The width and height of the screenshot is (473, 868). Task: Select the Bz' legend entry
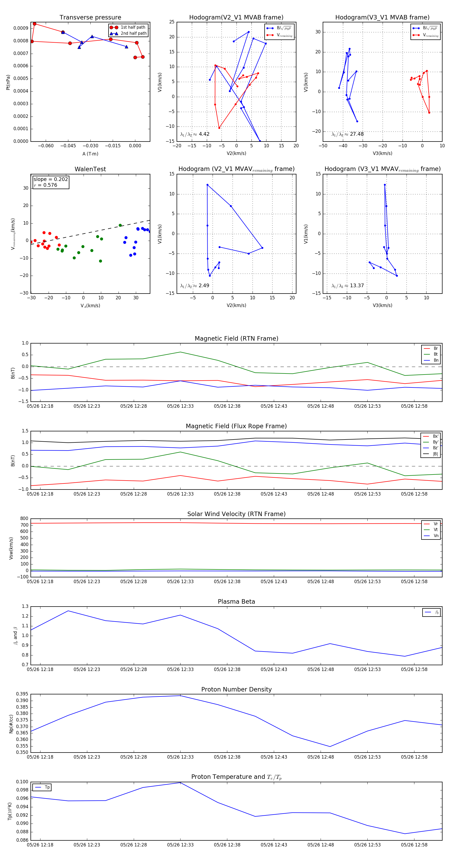431,448
